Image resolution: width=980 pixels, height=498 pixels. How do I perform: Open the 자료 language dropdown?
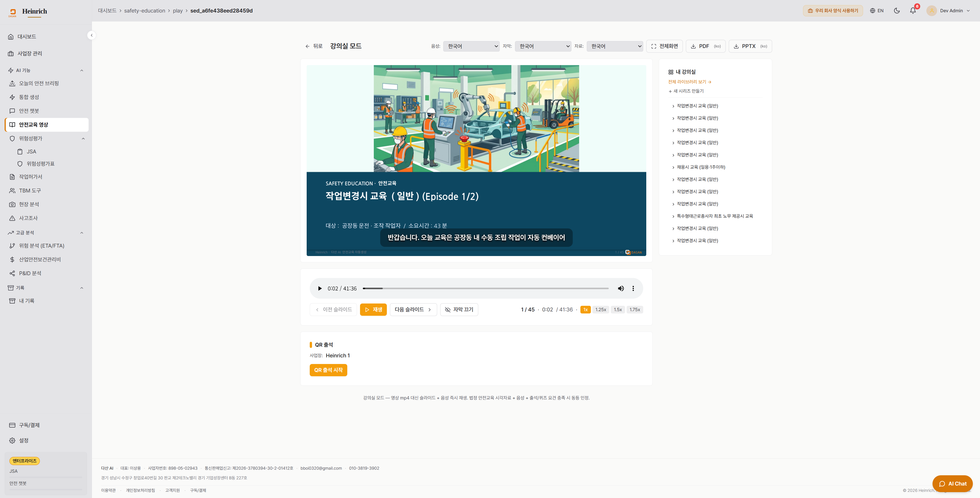pyautogui.click(x=615, y=46)
